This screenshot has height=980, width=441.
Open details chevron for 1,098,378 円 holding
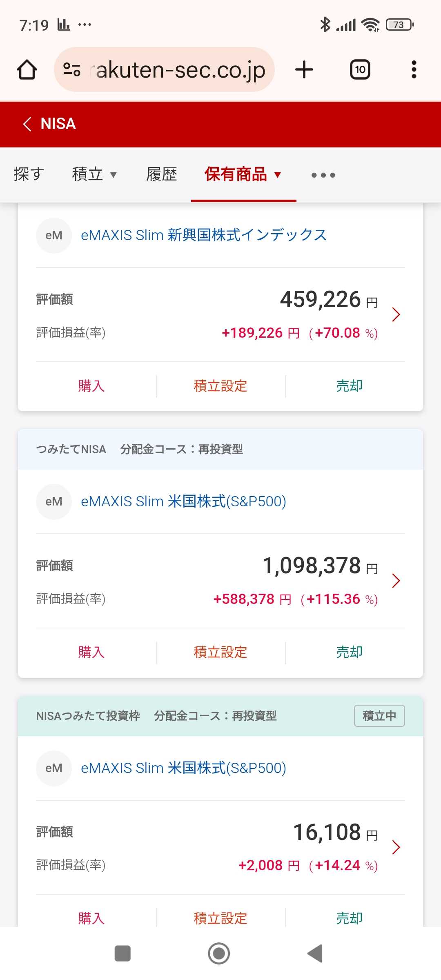point(396,581)
